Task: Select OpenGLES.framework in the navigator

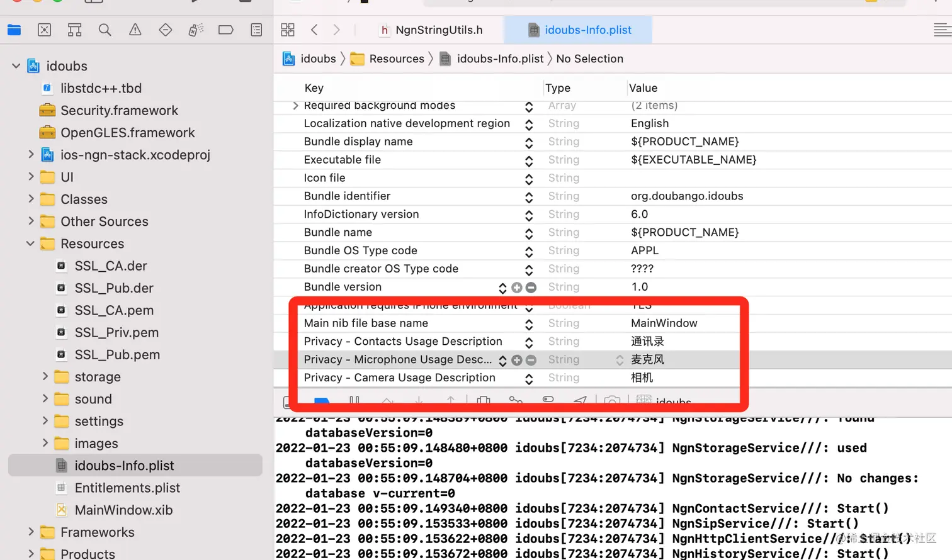Action: [127, 133]
